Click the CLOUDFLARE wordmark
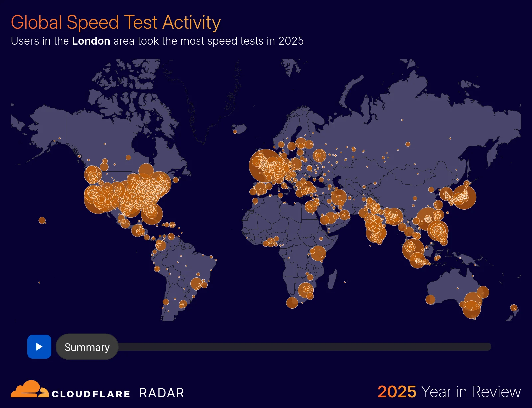The width and height of the screenshot is (532, 408). tap(91, 393)
